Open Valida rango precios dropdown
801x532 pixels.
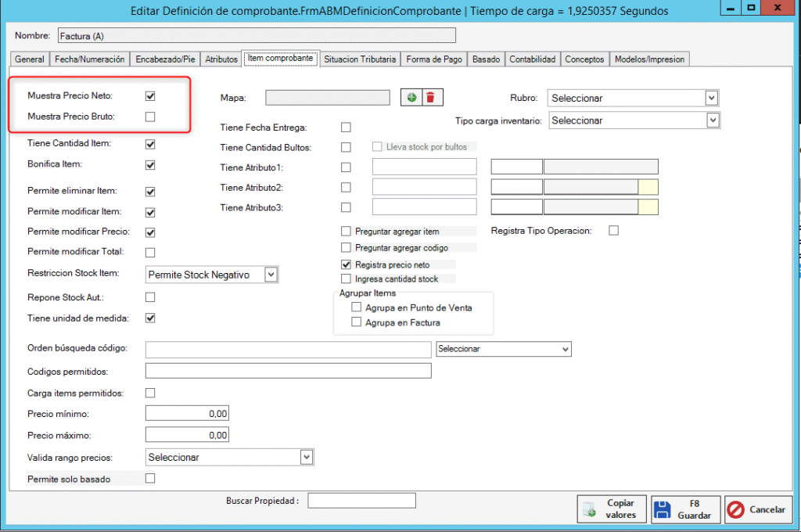307,457
